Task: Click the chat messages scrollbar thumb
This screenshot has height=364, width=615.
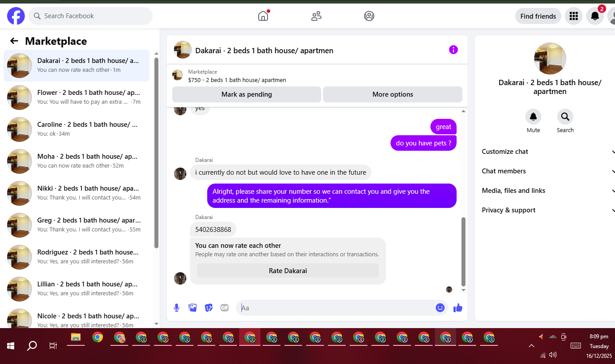Action: [x=464, y=252]
